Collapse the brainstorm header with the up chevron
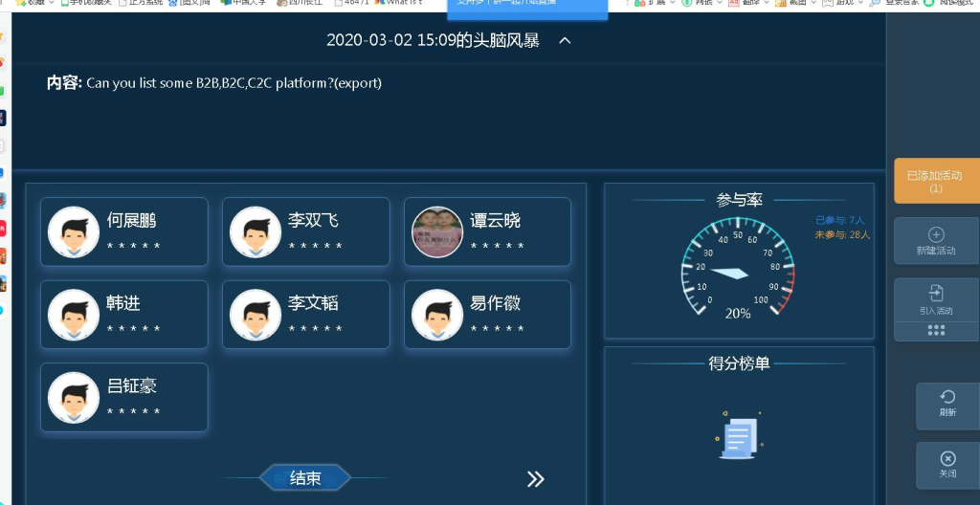Image resolution: width=980 pixels, height=505 pixels. tap(565, 40)
